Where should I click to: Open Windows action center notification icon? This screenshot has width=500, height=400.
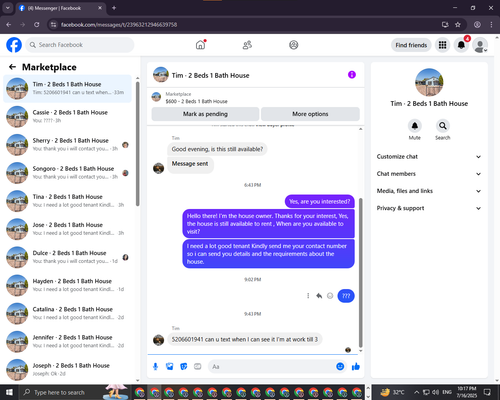point(487,392)
